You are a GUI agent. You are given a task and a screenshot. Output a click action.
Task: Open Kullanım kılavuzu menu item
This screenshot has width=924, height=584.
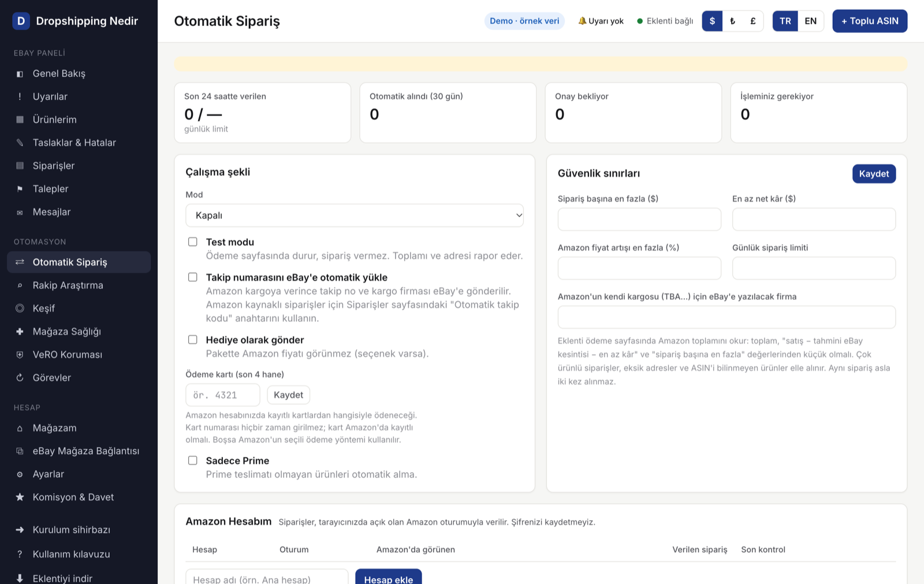[x=79, y=554]
